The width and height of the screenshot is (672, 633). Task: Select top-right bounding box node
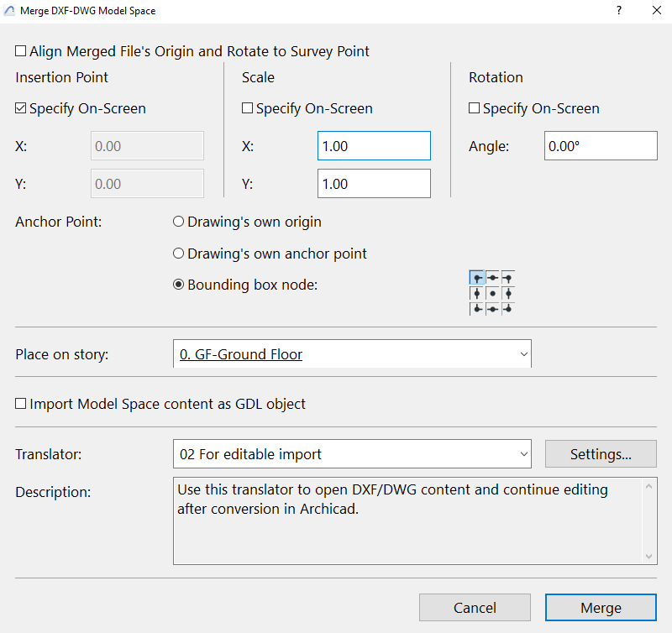[x=508, y=278]
